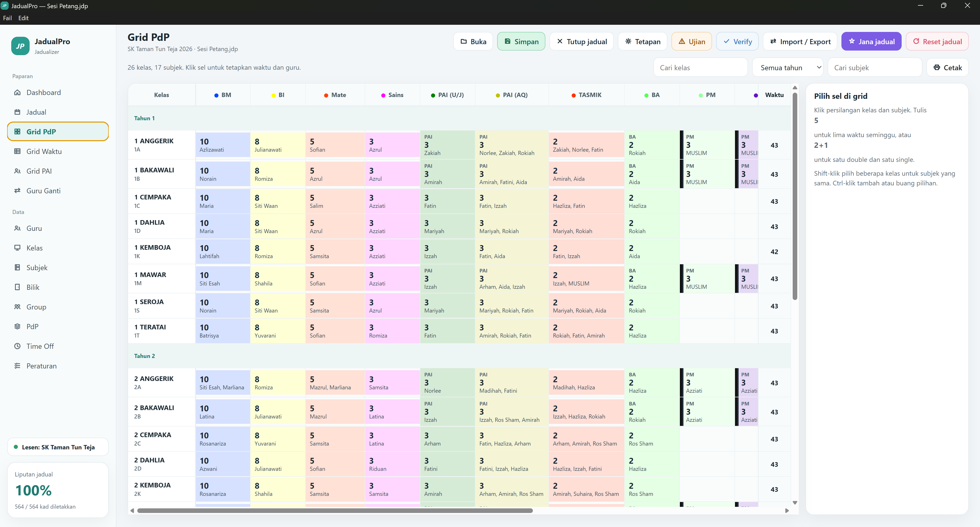Click the JP JadualPro logo
Screen dimensions: 980x527
click(20, 46)
